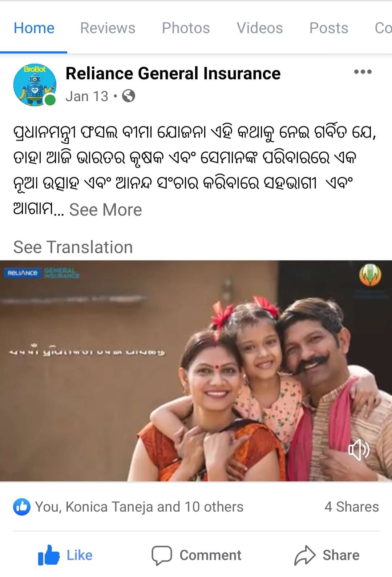Viewport: 392px width, 577px height.
Task: Open the three-dot post options menu
Action: click(363, 72)
